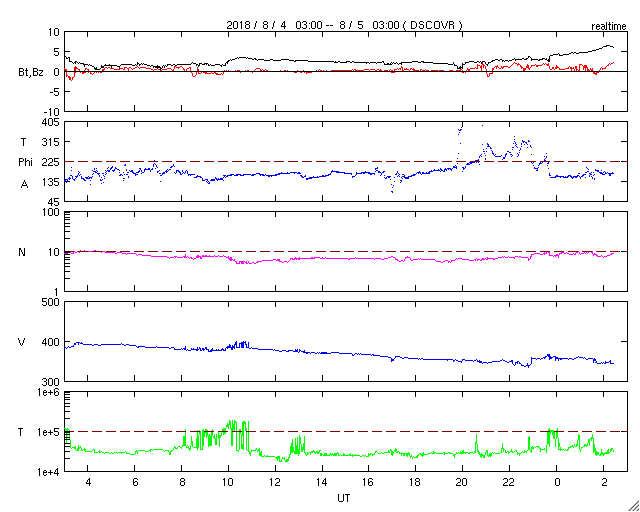The image size is (640, 512).
Task: Click the 'Bt,Bz' axis label
Action: tap(30, 73)
